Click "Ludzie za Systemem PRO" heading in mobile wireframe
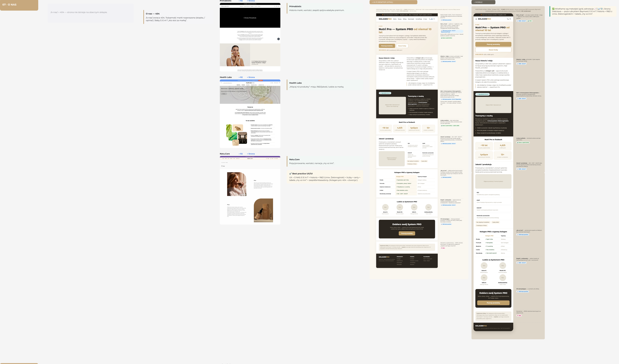The width and height of the screenshot is (619, 364). click(493, 260)
